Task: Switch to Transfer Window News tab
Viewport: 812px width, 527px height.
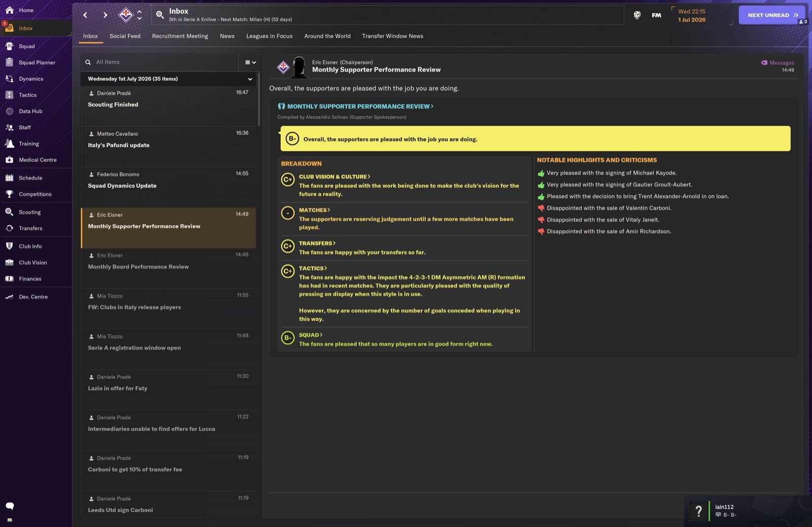Action: [393, 36]
